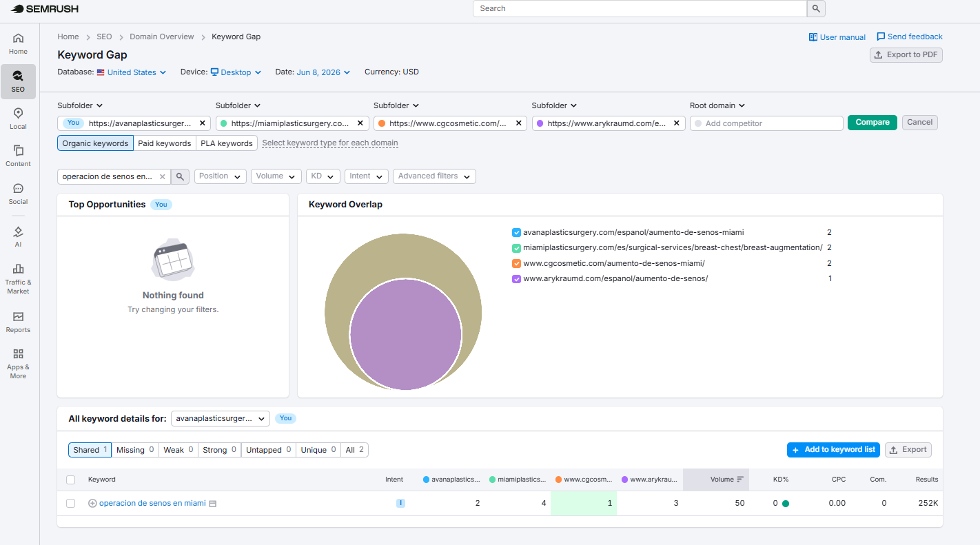
Task: Remove the miamiplasticsurgery domain with X
Action: (x=360, y=123)
